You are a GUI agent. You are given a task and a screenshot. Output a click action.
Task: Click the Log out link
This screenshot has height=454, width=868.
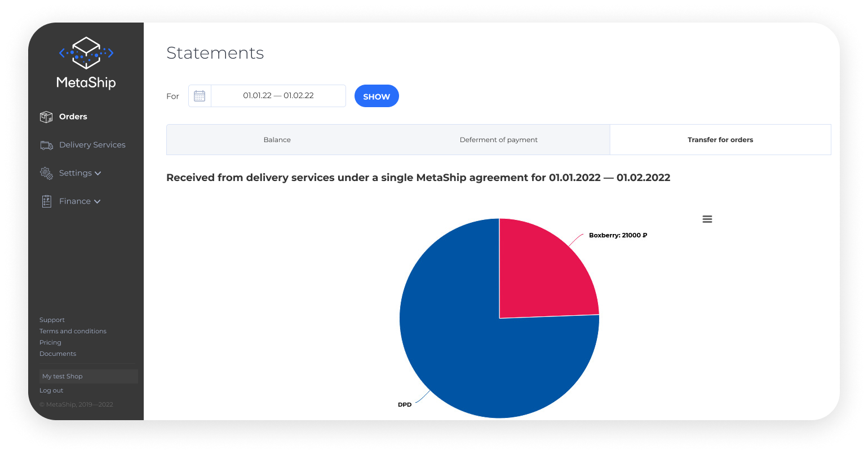51,390
